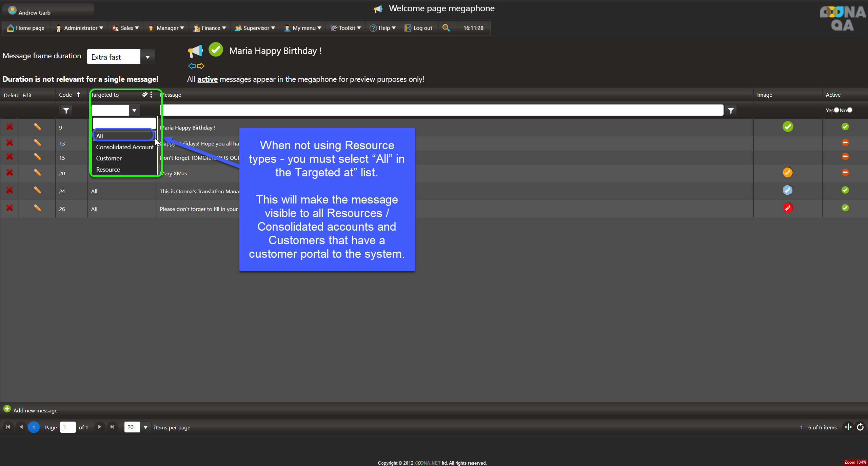Click the next message right arrow icon

tap(201, 66)
